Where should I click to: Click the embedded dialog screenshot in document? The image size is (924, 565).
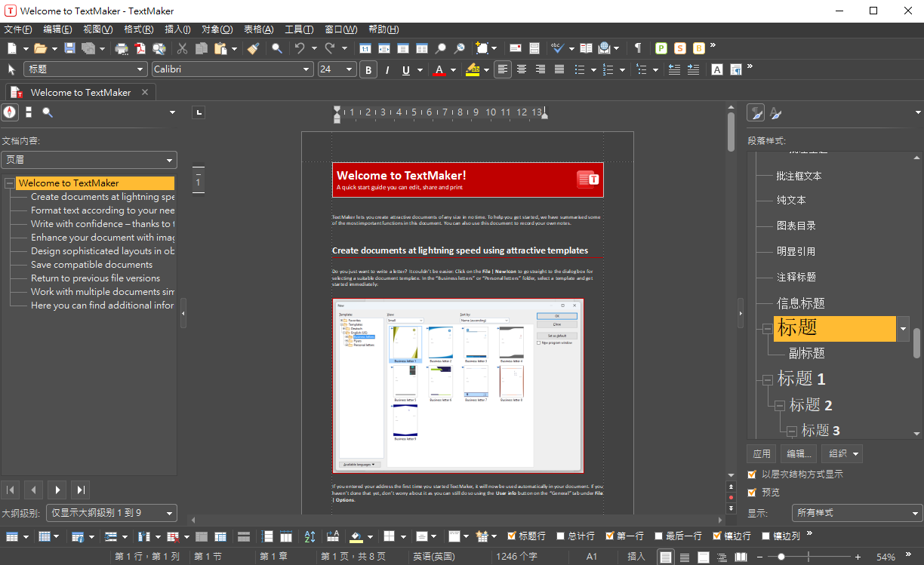458,385
